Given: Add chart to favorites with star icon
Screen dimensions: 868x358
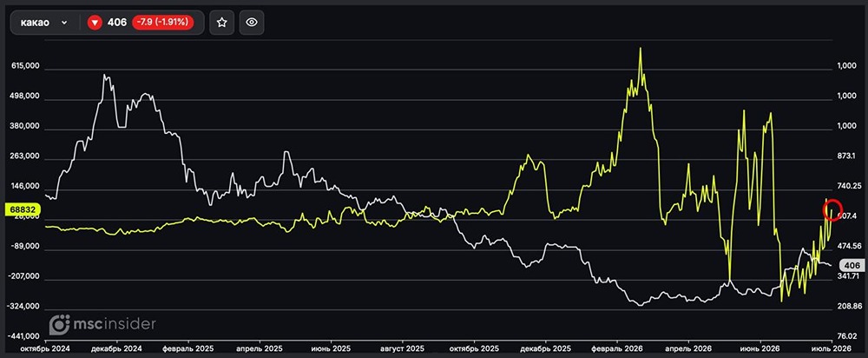Looking at the screenshot, I should [x=222, y=23].
